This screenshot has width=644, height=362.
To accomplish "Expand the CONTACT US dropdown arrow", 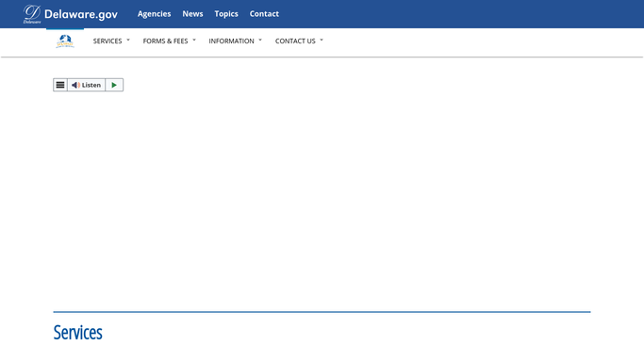I will click(x=322, y=41).
